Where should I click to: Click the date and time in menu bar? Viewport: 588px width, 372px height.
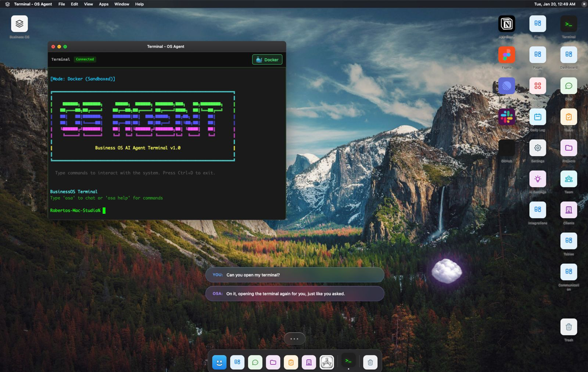point(555,4)
